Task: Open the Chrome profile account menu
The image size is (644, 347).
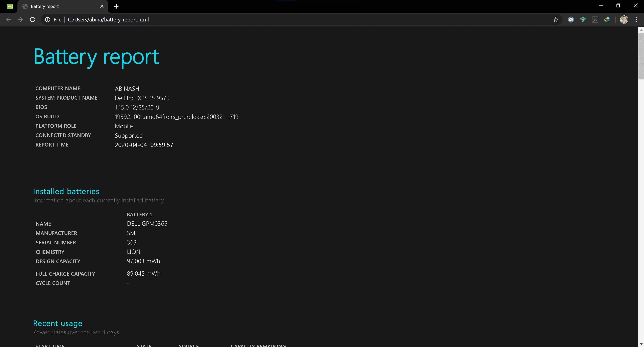Action: click(x=624, y=19)
